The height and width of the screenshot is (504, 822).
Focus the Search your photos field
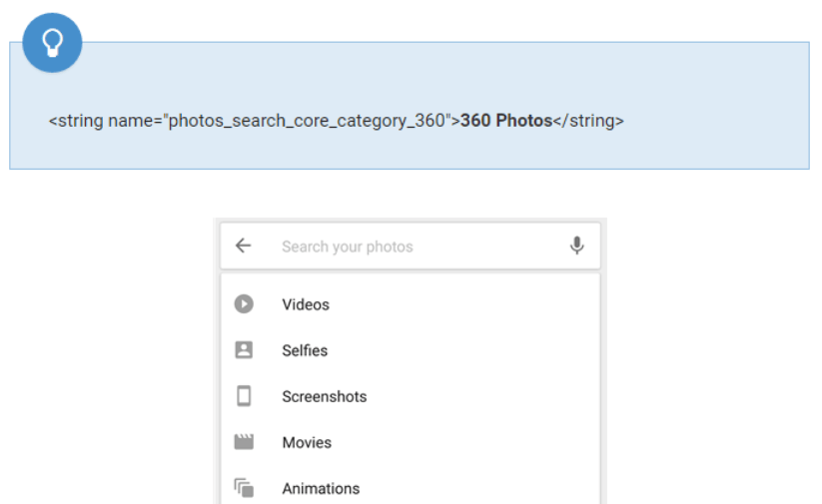coord(348,247)
